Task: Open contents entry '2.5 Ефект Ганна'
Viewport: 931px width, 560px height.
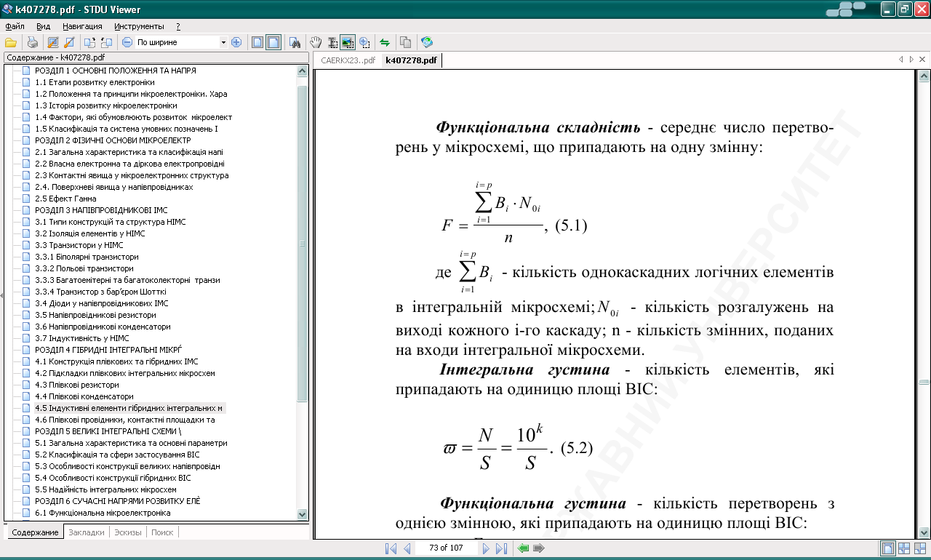Action: (65, 199)
